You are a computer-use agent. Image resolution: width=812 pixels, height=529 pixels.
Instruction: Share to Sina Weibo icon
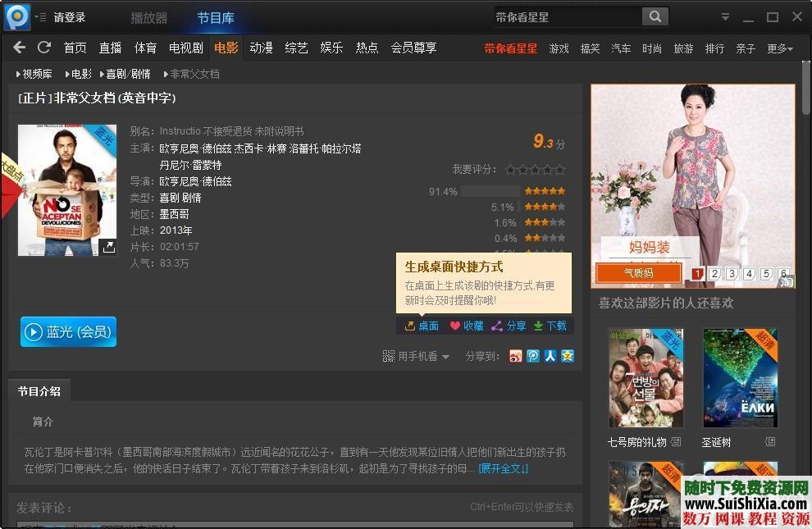coord(516,356)
